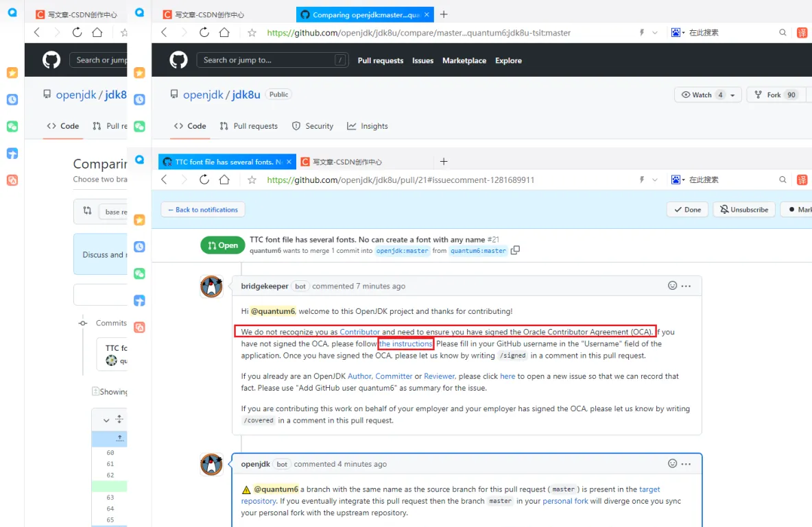Open the Insights tab of jdk8u
Image resolution: width=812 pixels, height=527 pixels.
click(x=367, y=126)
